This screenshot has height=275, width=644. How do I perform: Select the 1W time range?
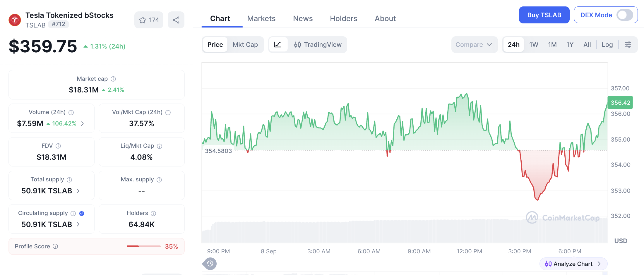(x=534, y=45)
